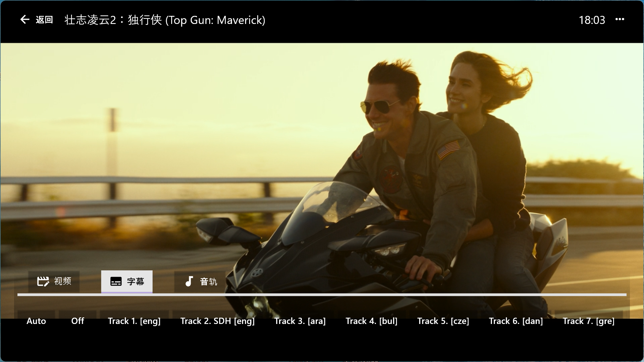Select subtitle Track 1. [eng]

coord(134,321)
